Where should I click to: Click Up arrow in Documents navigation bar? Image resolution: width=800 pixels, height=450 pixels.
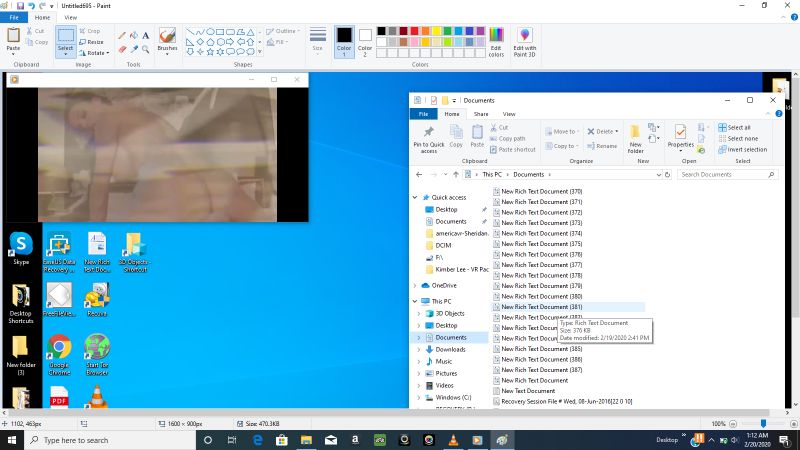(456, 174)
